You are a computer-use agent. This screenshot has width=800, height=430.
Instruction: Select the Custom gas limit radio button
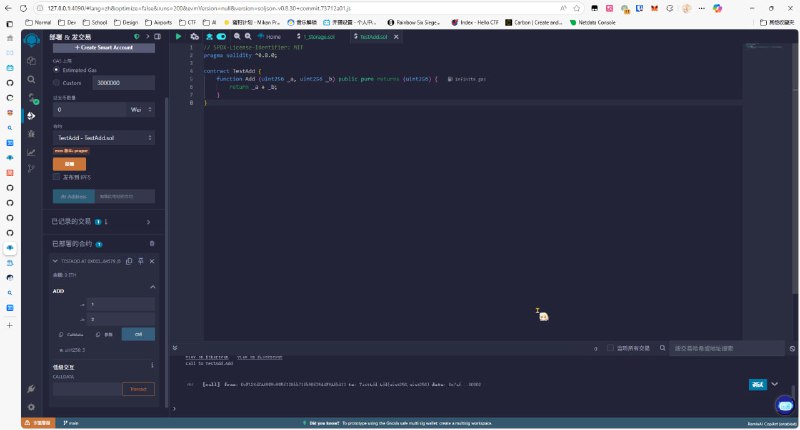click(55, 83)
